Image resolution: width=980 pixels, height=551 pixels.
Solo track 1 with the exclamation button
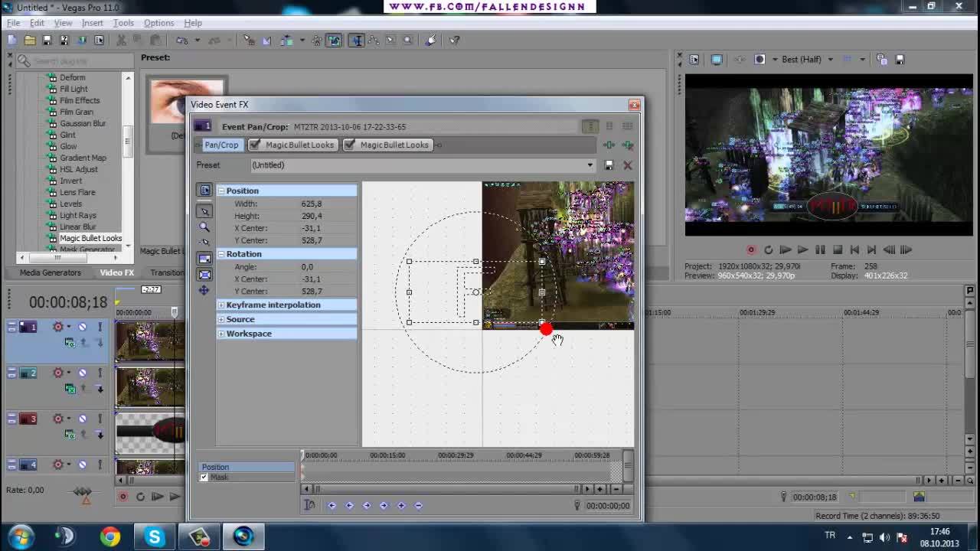(100, 327)
